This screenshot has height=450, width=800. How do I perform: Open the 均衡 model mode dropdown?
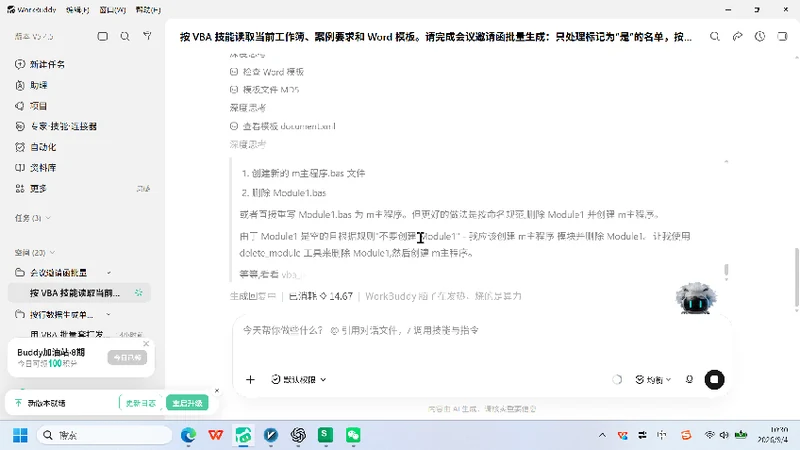[x=653, y=380]
